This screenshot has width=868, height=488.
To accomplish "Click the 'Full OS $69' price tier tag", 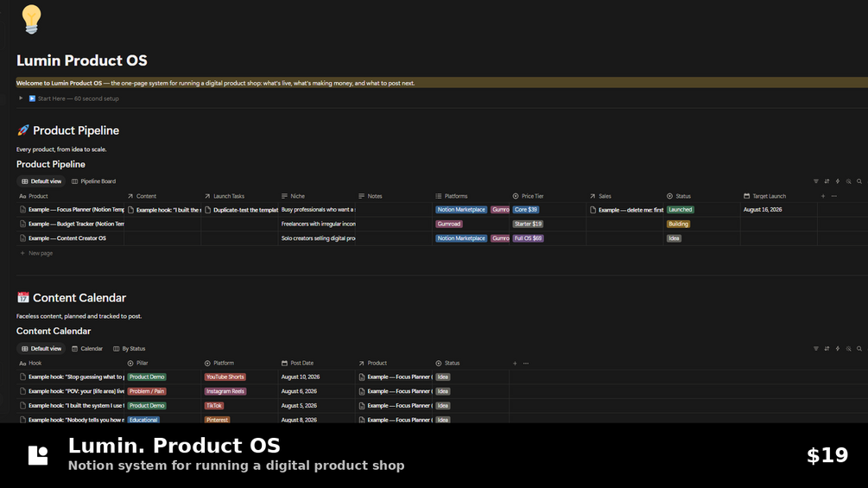I will coord(528,238).
